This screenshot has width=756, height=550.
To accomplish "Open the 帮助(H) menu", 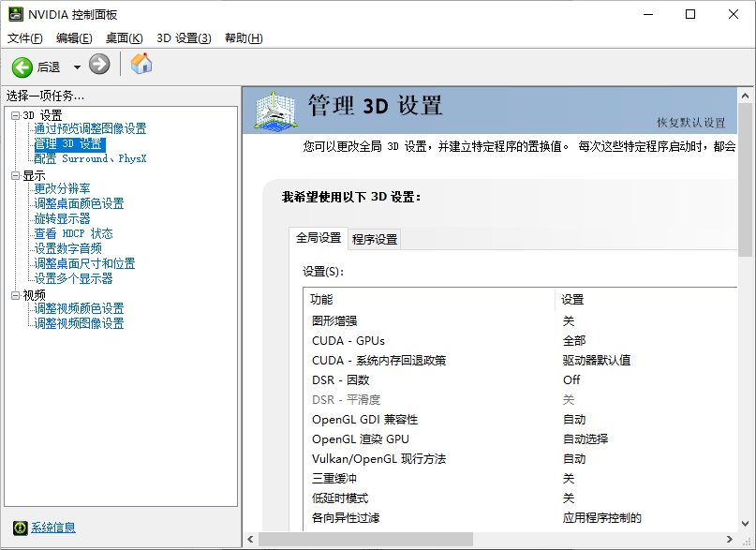I will (244, 37).
